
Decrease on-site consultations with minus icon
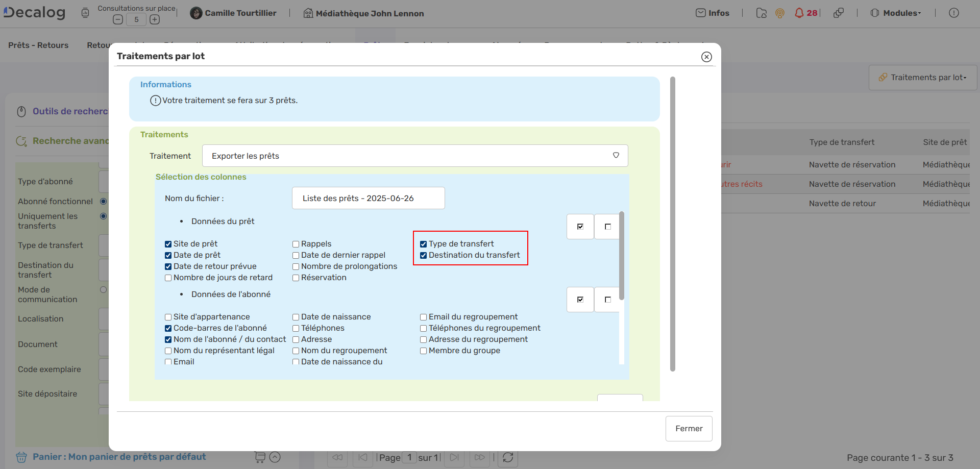pyautogui.click(x=118, y=19)
